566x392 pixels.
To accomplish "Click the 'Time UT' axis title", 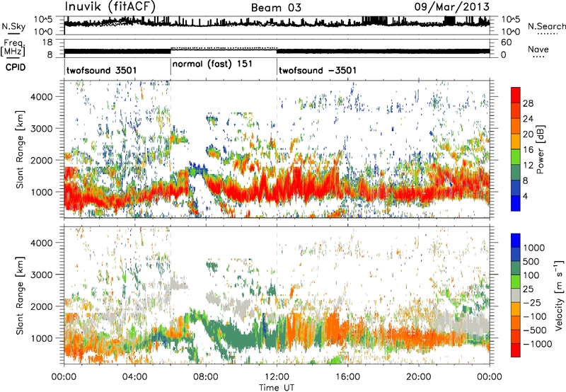I will point(277,387).
